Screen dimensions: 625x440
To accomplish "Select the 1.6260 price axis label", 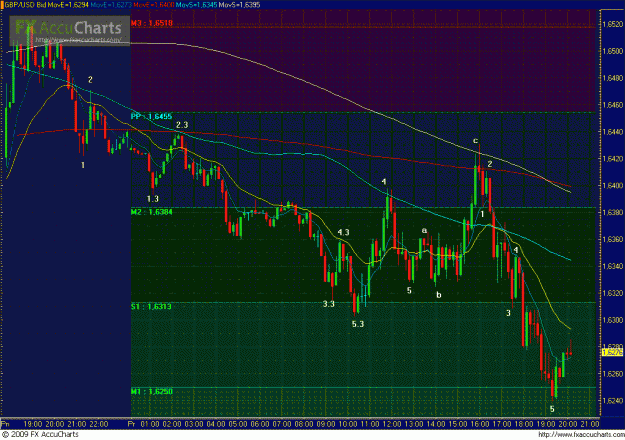I will coord(612,374).
